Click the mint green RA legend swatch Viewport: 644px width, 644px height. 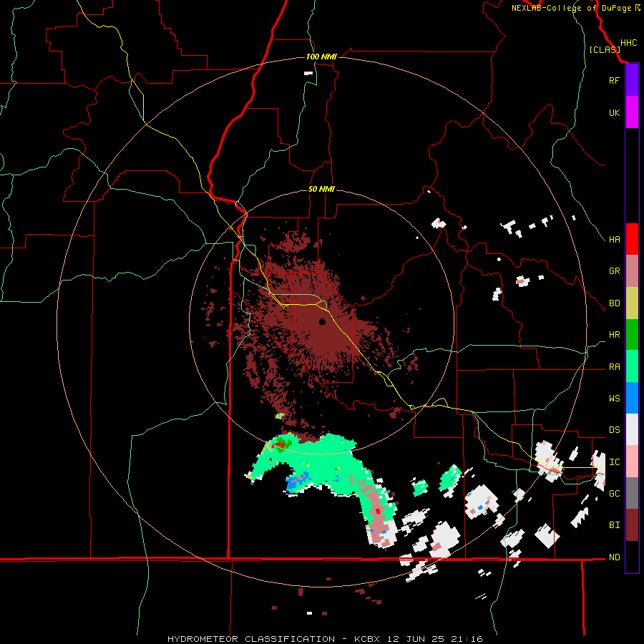coord(632,366)
